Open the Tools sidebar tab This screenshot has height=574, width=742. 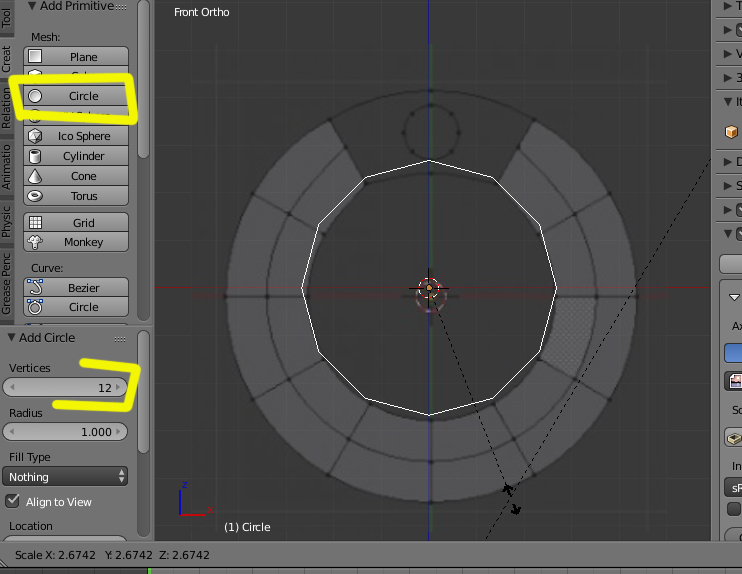pyautogui.click(x=6, y=17)
